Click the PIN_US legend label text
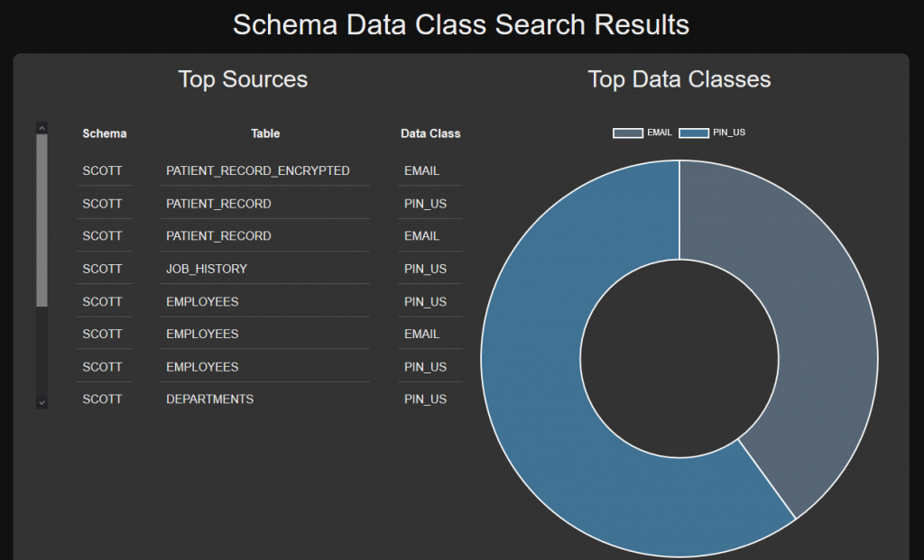 [729, 133]
